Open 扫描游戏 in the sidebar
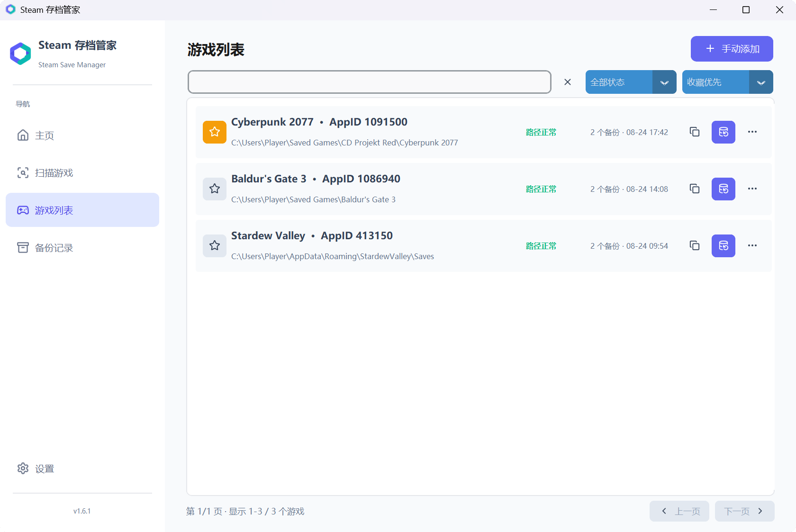The height and width of the screenshot is (532, 796). (x=82, y=172)
